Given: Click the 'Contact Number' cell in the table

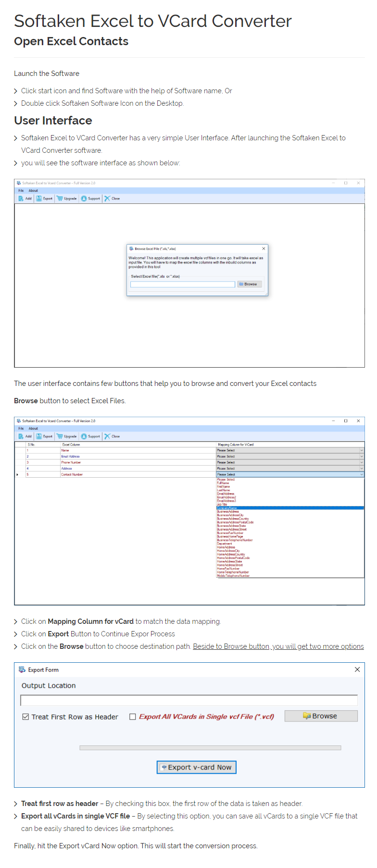Looking at the screenshot, I should pyautogui.click(x=138, y=474).
